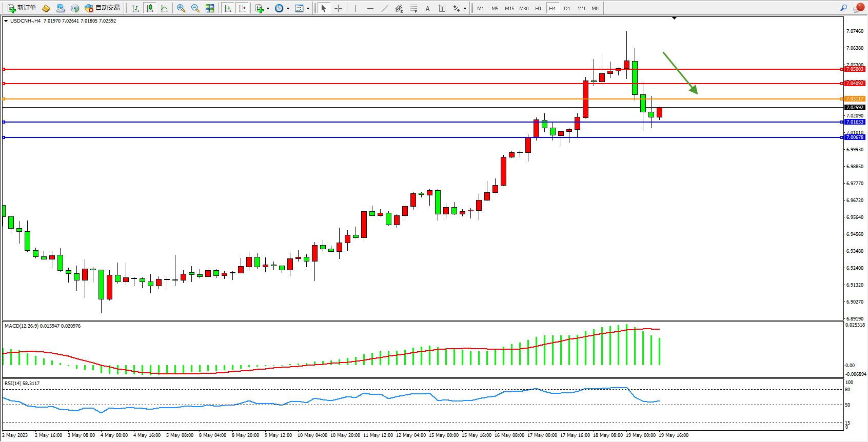Viewport: 868px width, 442px height.
Task: Zoom in on the chart
Action: click(x=181, y=8)
